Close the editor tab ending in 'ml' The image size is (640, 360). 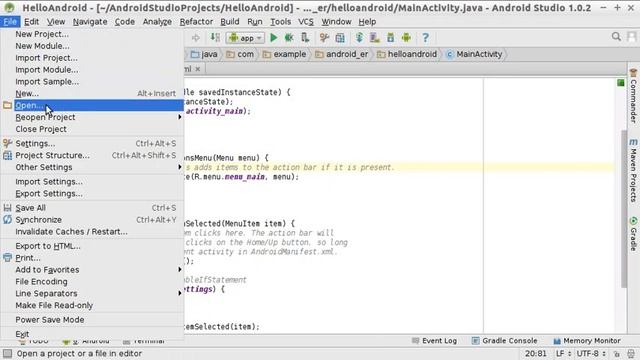[198, 69]
